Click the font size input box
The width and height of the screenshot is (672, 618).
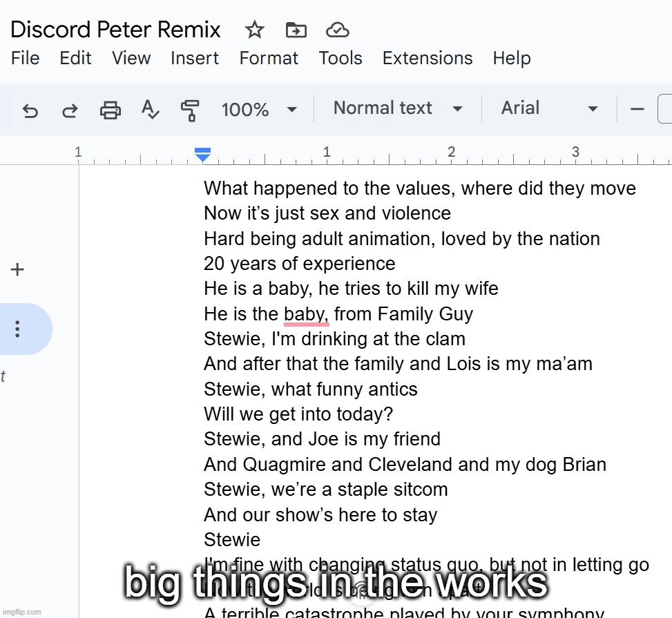point(664,109)
